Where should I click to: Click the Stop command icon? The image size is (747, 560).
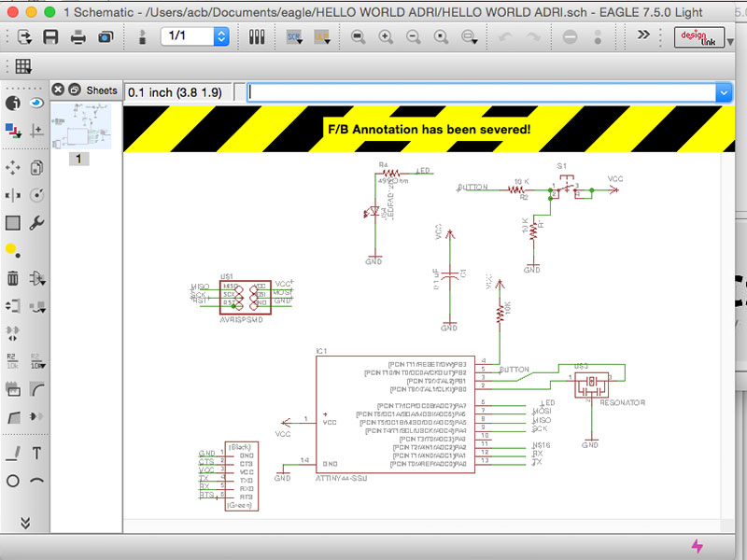[570, 36]
